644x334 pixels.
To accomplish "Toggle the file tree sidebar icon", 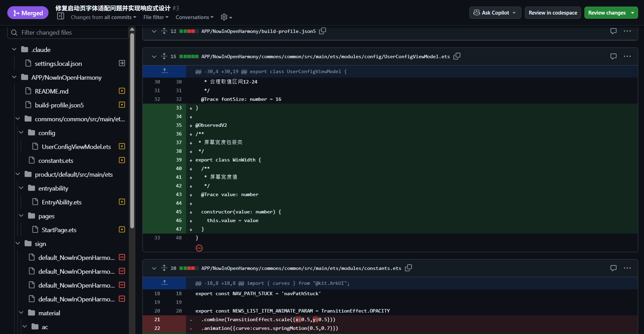I will click(x=61, y=16).
